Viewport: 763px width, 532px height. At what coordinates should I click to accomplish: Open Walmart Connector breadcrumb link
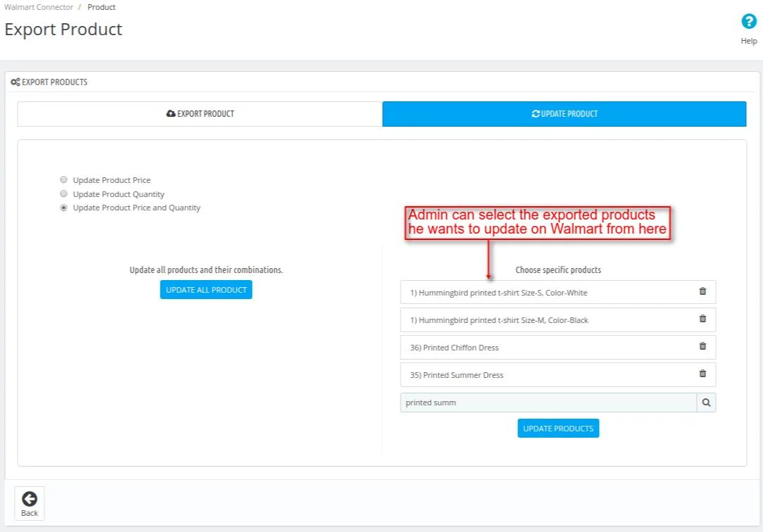click(x=39, y=7)
